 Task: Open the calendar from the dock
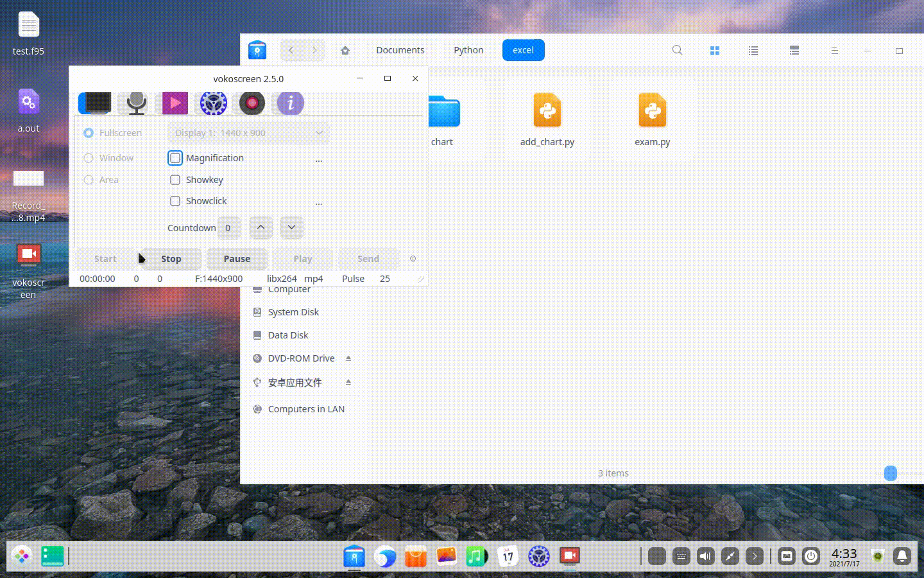coord(508,556)
